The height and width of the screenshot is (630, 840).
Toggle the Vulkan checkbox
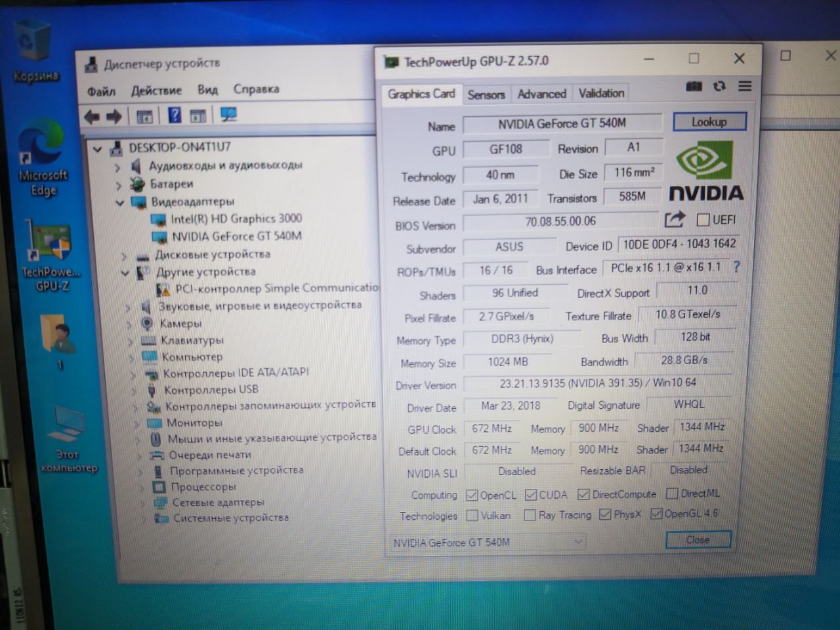(x=472, y=516)
